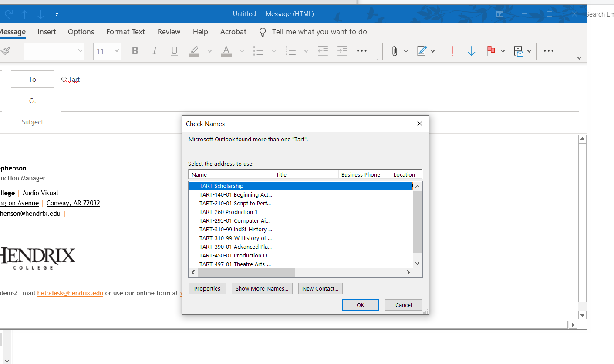Open the Save/Assign policy icon
Image resolution: width=614 pixels, height=364 pixels.
click(x=519, y=51)
